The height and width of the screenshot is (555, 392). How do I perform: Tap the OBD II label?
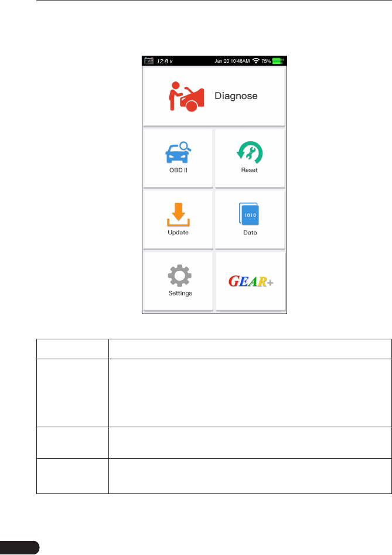[x=178, y=171]
